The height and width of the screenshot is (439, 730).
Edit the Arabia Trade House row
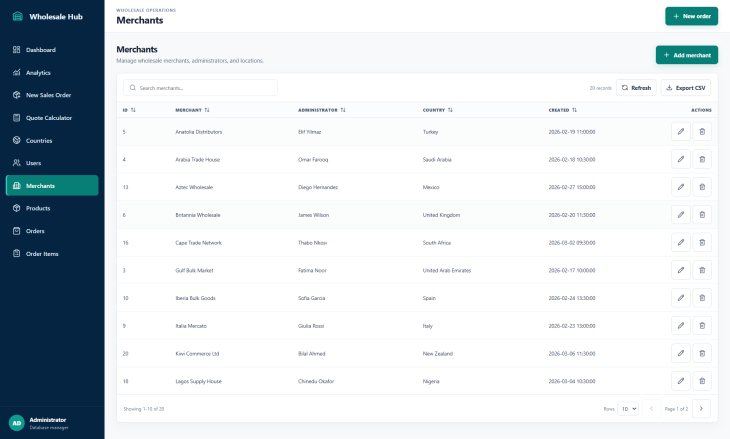tap(681, 159)
